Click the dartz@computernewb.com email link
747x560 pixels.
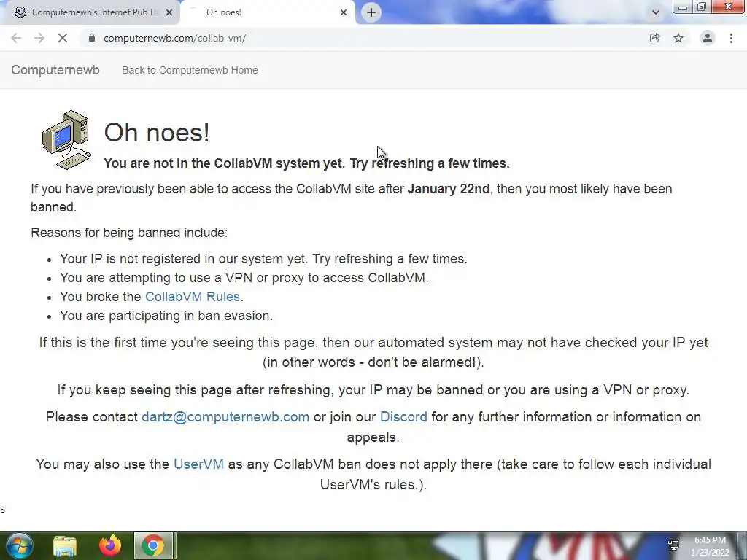[225, 416]
